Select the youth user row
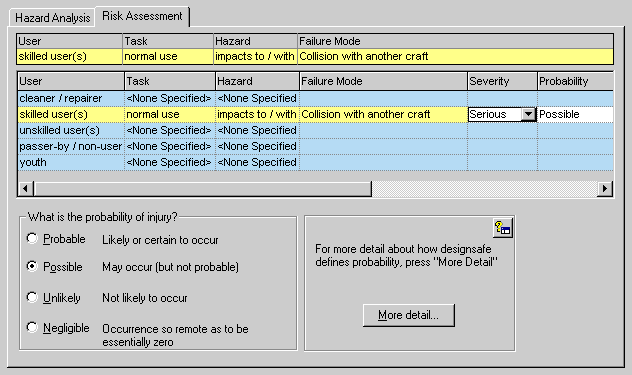The height and width of the screenshot is (375, 632). click(x=316, y=162)
